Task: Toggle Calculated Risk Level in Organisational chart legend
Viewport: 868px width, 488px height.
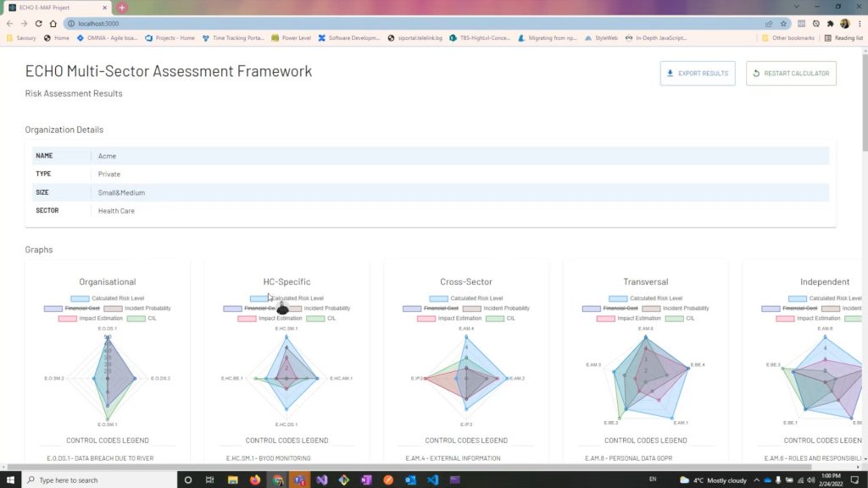Action: [x=108, y=298]
